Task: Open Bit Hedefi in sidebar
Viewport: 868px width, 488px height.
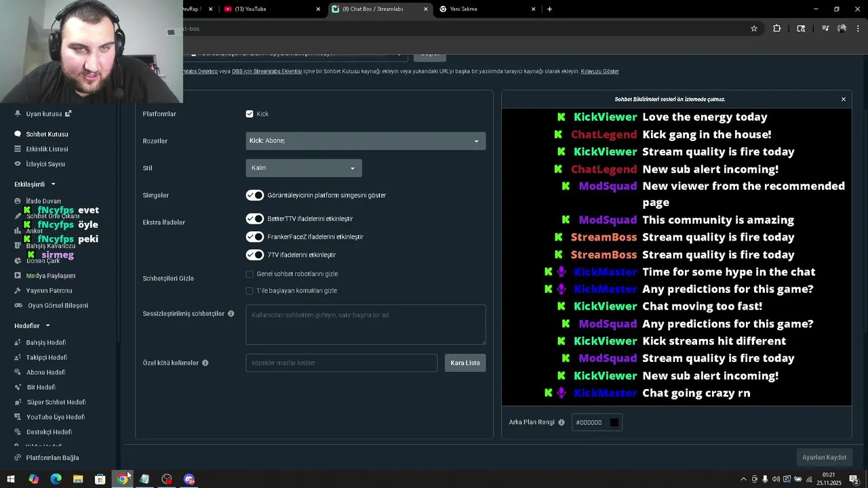Action: (x=41, y=387)
